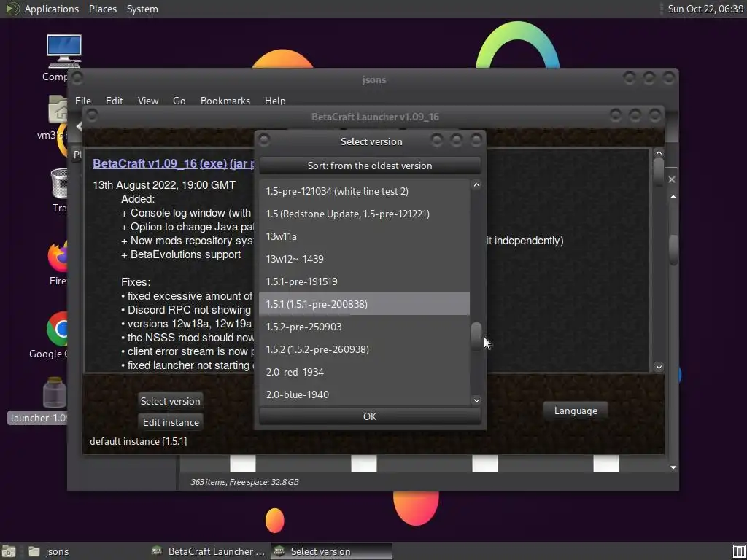Select version 2.0-red-1934

tap(365, 372)
